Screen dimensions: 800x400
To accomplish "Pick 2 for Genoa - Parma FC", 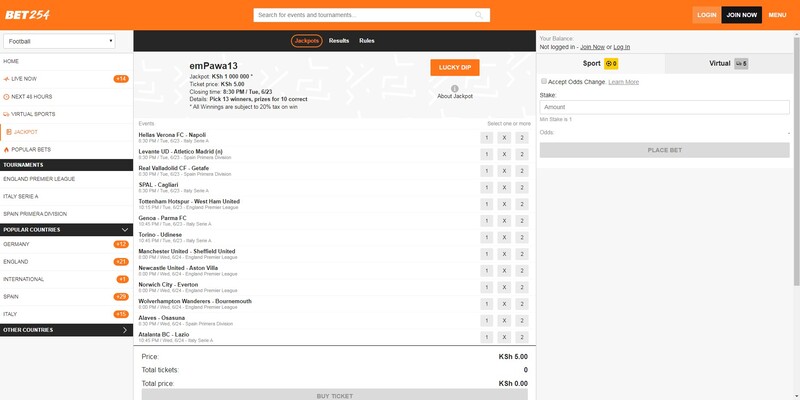I will [521, 221].
